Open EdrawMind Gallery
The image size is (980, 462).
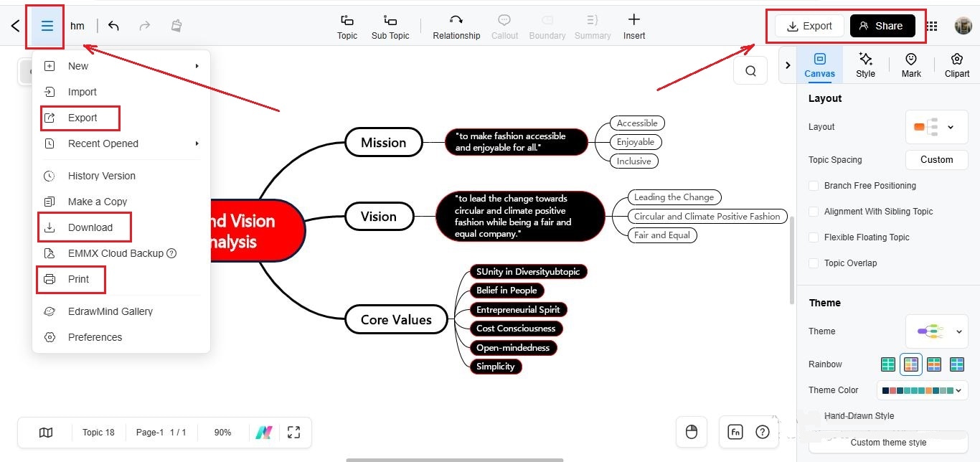coord(121,311)
